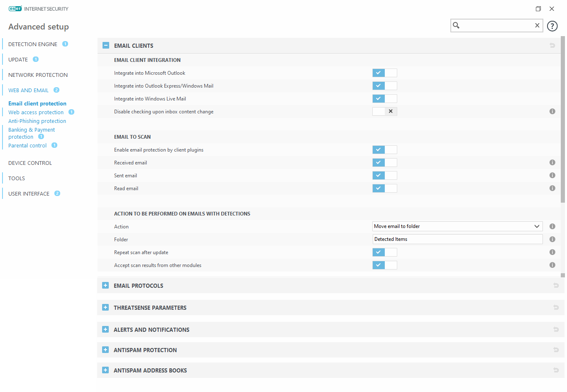Viewport: 567px width, 392px height.
Task: Open the User Interface category
Action: click(x=29, y=194)
